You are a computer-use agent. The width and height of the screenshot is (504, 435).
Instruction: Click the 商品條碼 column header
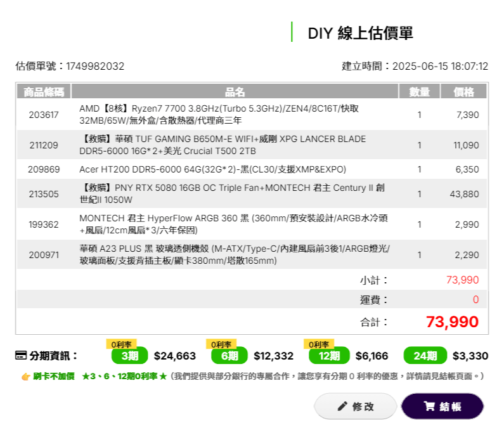point(44,92)
